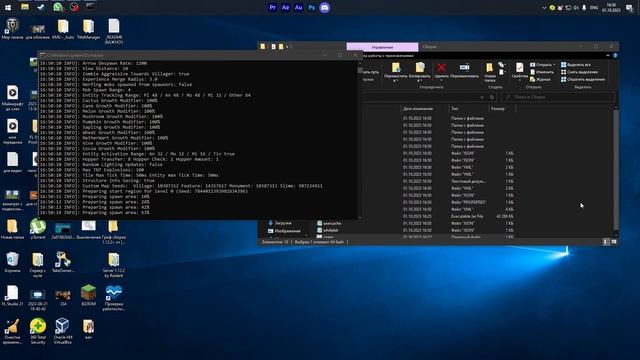Switch to the purple Manage tab in Explorer
640x360 pixels.
coord(382,47)
